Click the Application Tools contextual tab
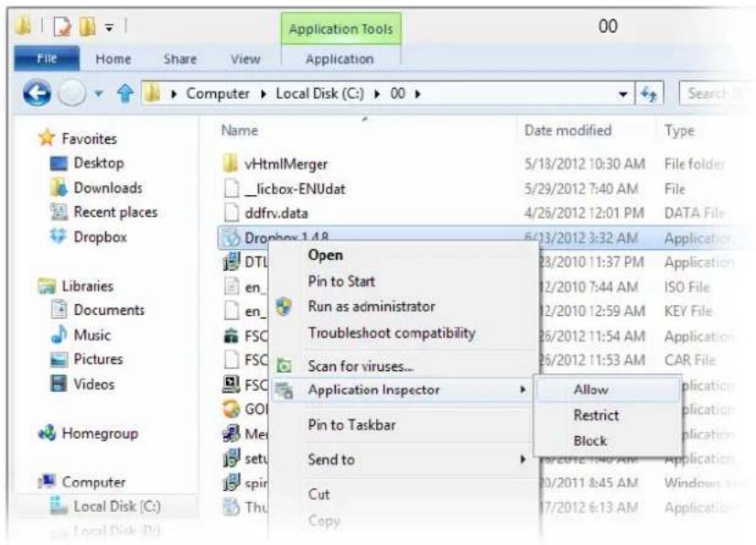Image resolution: width=756 pixels, height=545 pixels. (340, 29)
